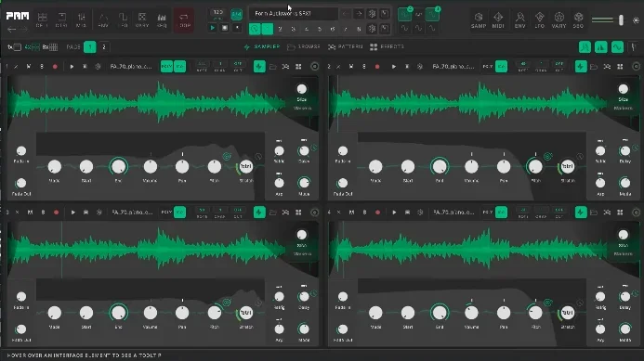
Task: Select the ENV icon beside MIDI
Action: tap(520, 19)
